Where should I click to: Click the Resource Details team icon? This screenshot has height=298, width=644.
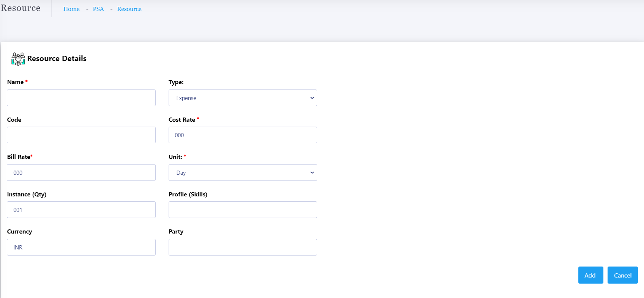coord(18,59)
